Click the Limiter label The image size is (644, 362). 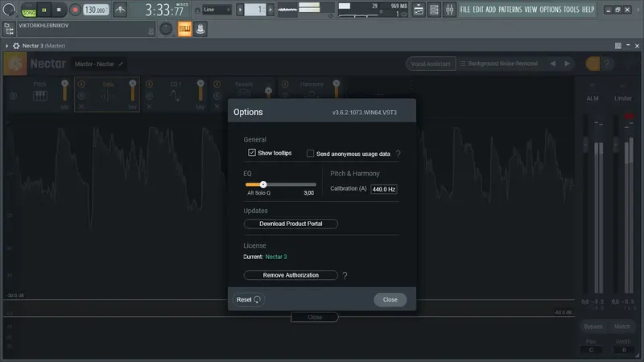pyautogui.click(x=622, y=98)
